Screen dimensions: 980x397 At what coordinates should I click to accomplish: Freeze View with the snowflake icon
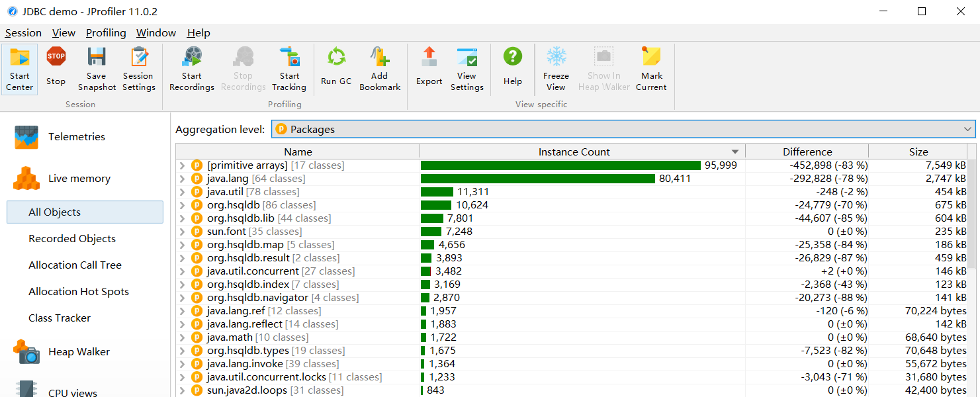click(556, 58)
